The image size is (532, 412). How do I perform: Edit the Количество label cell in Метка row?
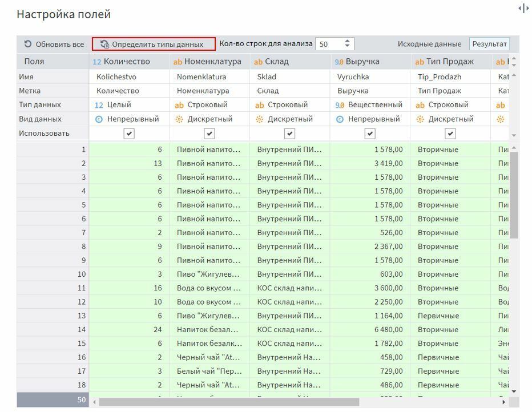tap(129, 91)
